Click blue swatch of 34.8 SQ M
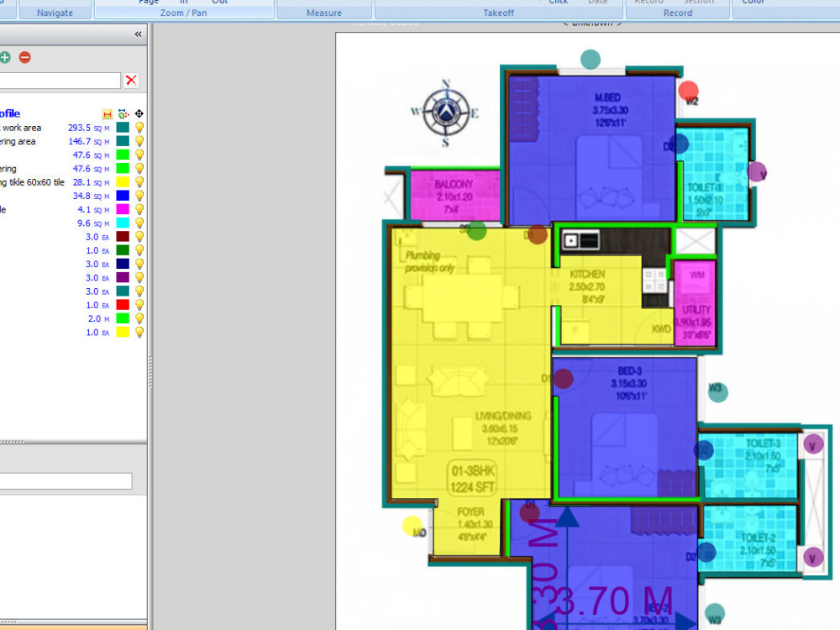Viewport: 840px width, 630px height. click(x=123, y=196)
